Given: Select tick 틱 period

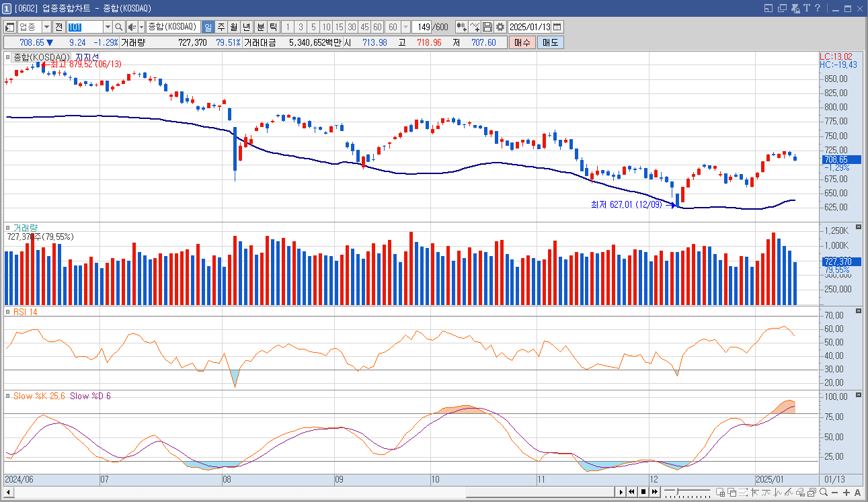Looking at the screenshot, I should [273, 27].
